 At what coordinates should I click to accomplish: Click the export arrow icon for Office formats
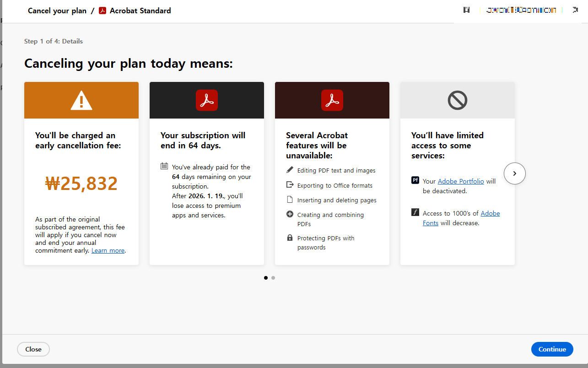[x=290, y=185]
